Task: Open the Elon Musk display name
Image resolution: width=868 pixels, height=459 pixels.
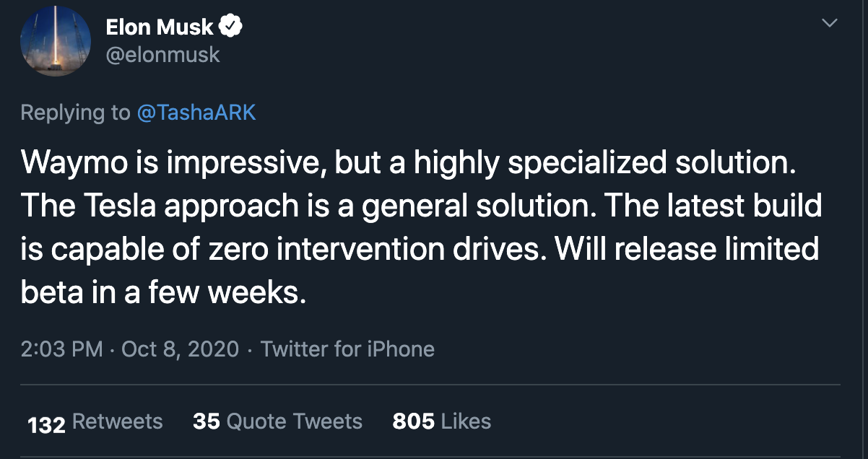Action: (x=159, y=27)
